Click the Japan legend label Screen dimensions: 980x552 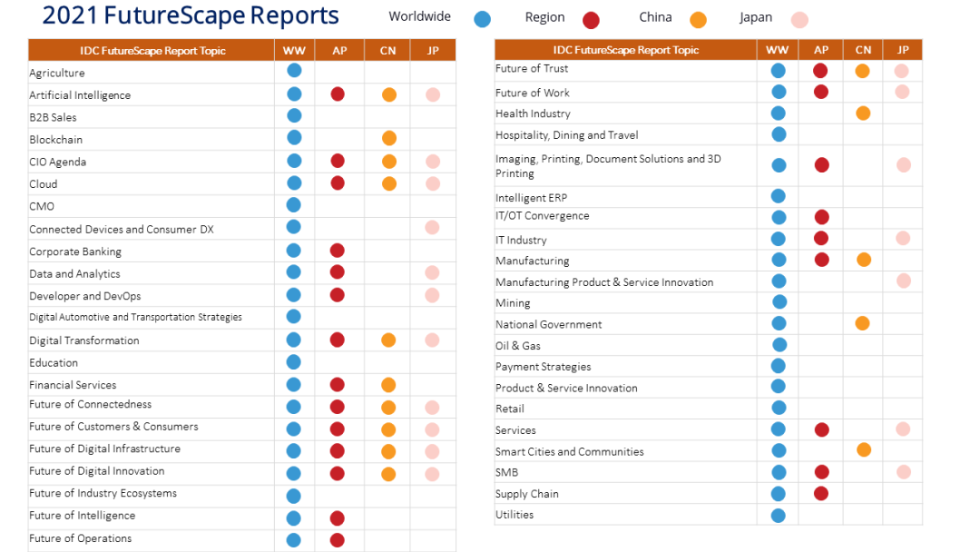[756, 17]
